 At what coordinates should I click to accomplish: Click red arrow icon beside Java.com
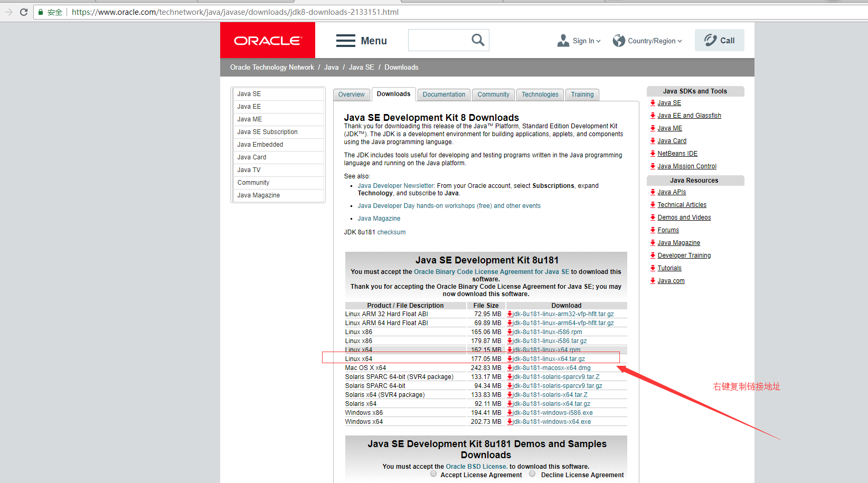pyautogui.click(x=653, y=281)
